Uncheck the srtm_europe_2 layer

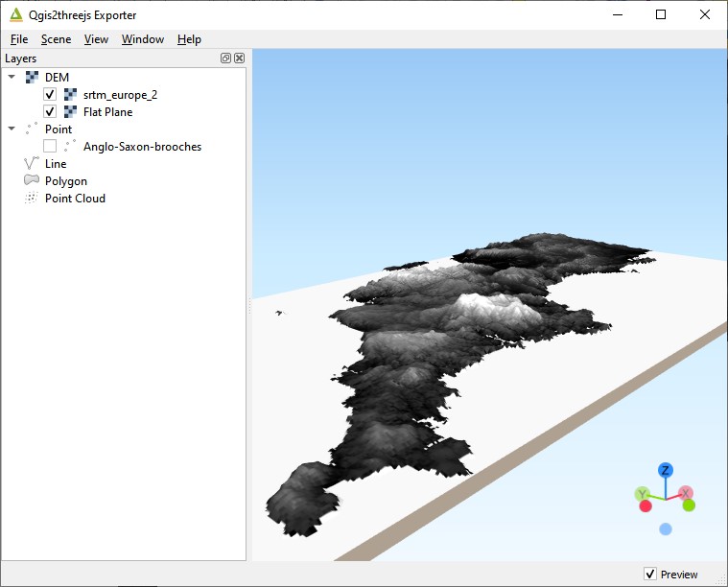50,94
